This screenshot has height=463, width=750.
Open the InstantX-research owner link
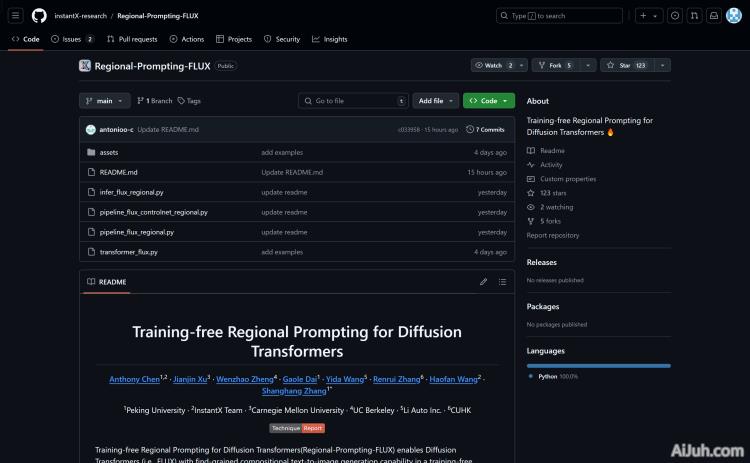pos(80,16)
